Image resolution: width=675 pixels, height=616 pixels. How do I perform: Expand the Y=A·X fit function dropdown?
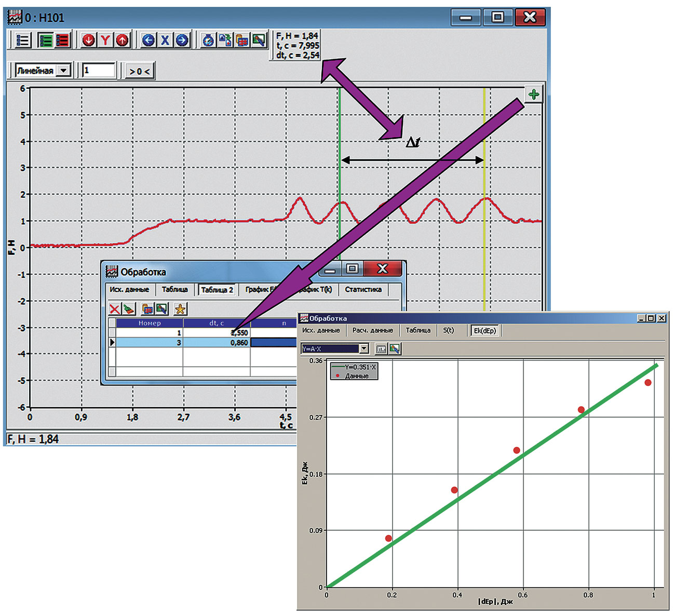click(x=364, y=349)
